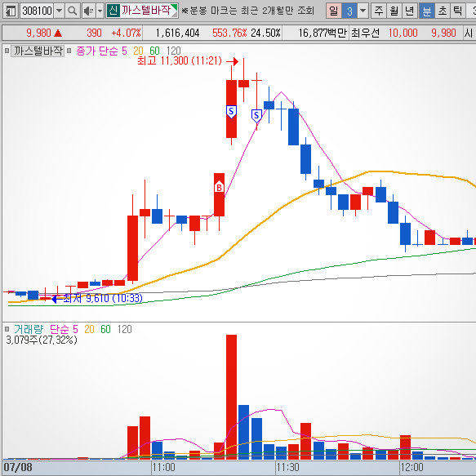This screenshot has width=476, height=476.
Task: Toggle the 거래량 volume indicator marker
Action: 7,329
